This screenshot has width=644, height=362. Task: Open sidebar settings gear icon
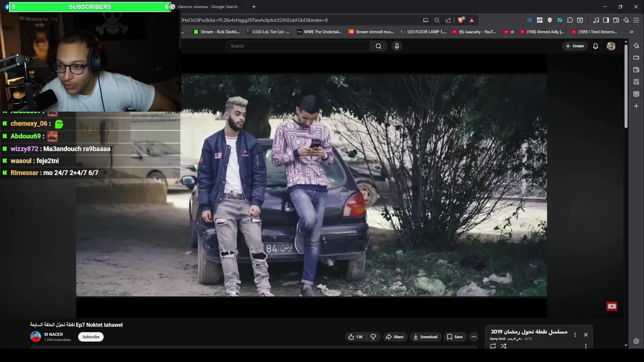click(636, 341)
